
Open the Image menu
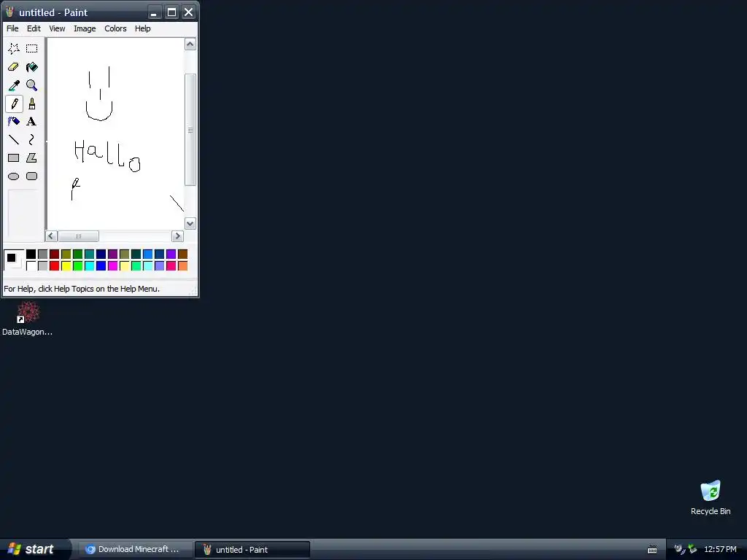tap(85, 28)
